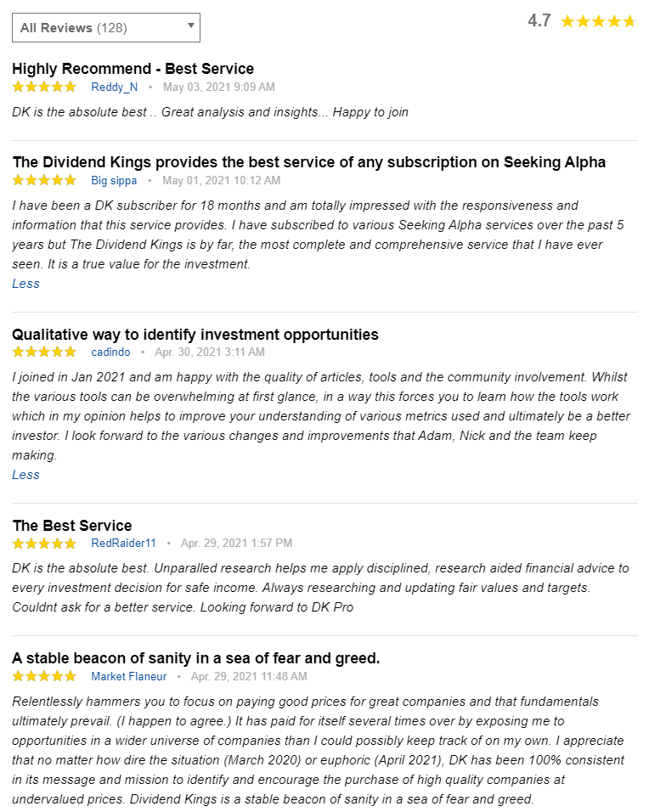The image size is (666, 812).
Task: Click the dropdown arrow beside All Reviews
Action: pyautogui.click(x=190, y=25)
